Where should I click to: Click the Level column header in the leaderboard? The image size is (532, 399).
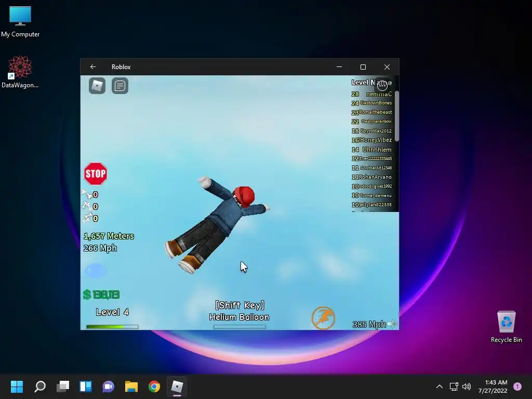(360, 82)
